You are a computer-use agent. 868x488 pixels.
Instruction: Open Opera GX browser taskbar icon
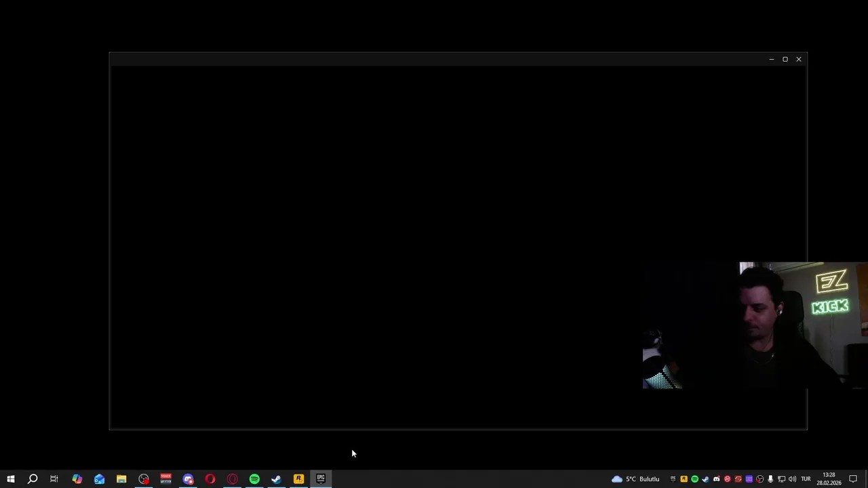point(233,479)
